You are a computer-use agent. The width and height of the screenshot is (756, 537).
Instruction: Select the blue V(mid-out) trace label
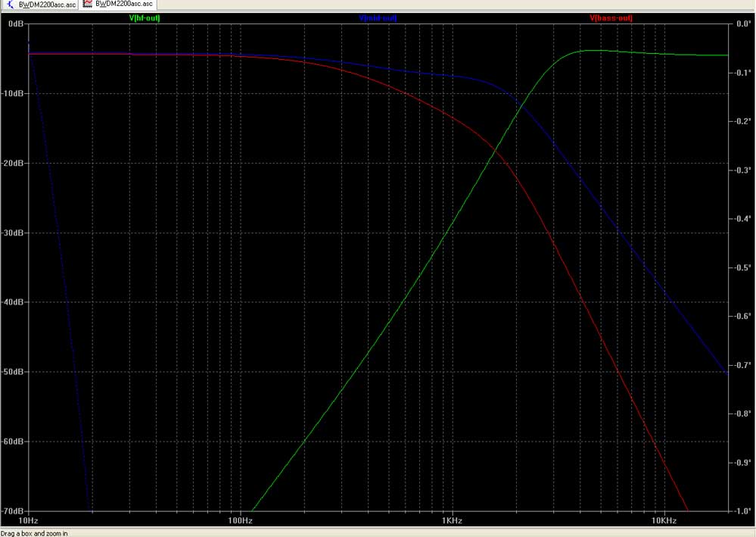point(378,18)
